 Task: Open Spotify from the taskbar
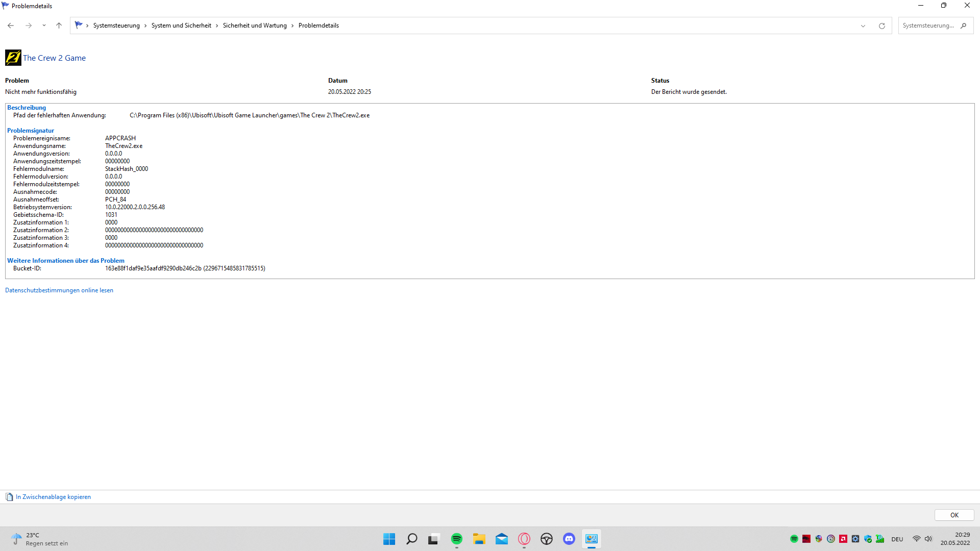point(456,539)
